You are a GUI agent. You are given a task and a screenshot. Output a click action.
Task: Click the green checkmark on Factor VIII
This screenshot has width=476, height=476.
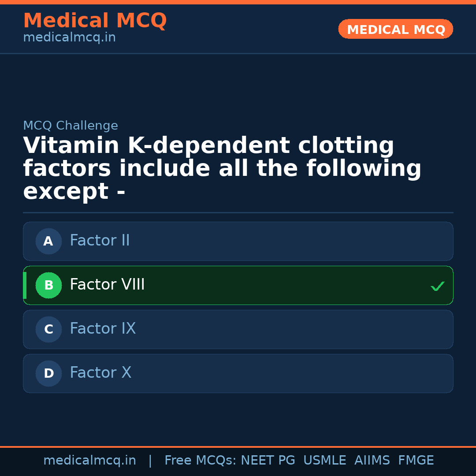437,286
